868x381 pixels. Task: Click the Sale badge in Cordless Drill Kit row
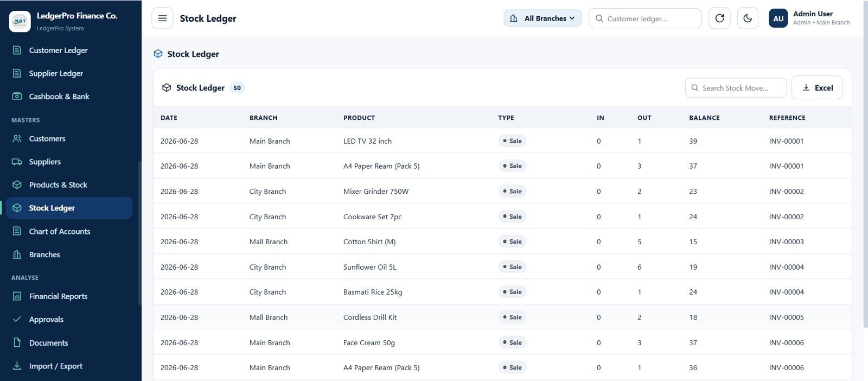pos(512,317)
